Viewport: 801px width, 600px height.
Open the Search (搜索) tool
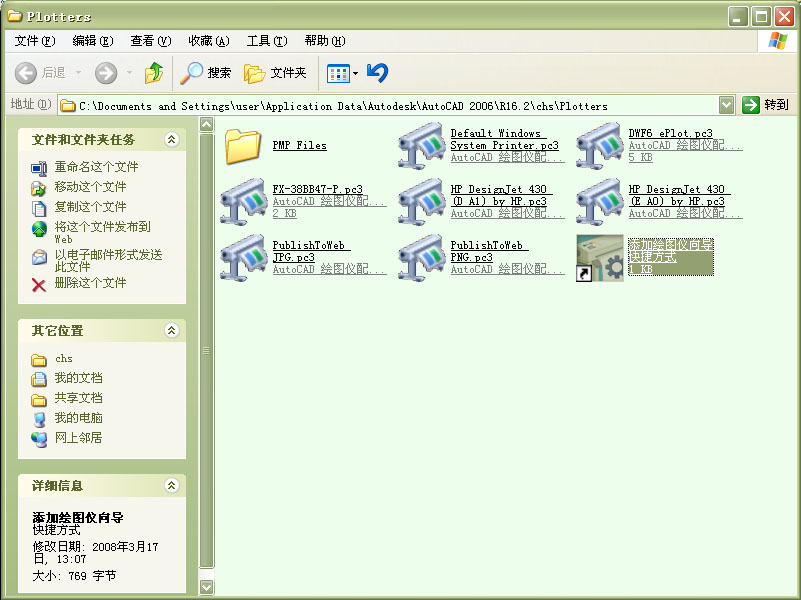206,73
